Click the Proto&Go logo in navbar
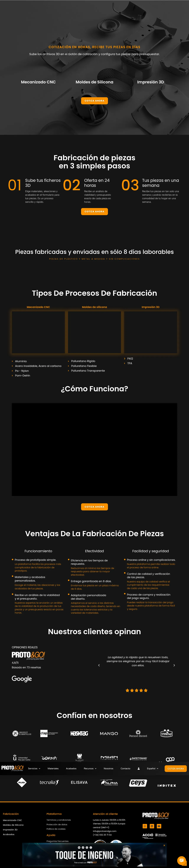Viewport: 189px width, 868px height. (x=13, y=768)
